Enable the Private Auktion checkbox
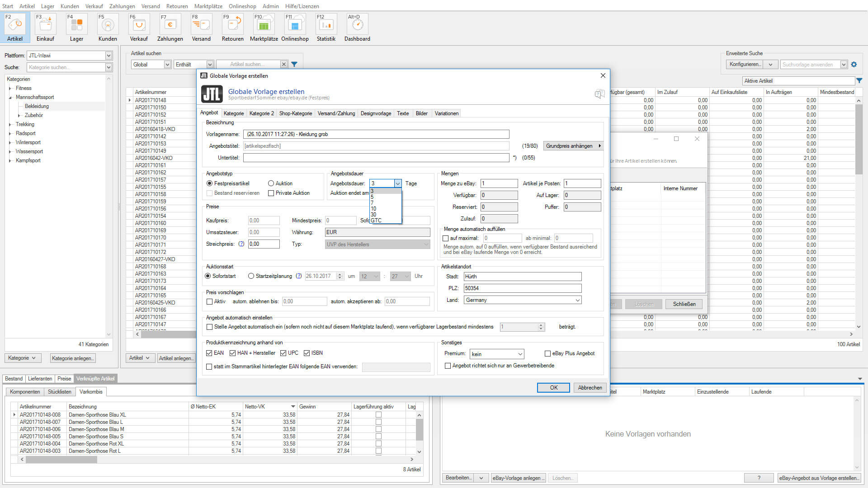The image size is (868, 488). click(271, 193)
